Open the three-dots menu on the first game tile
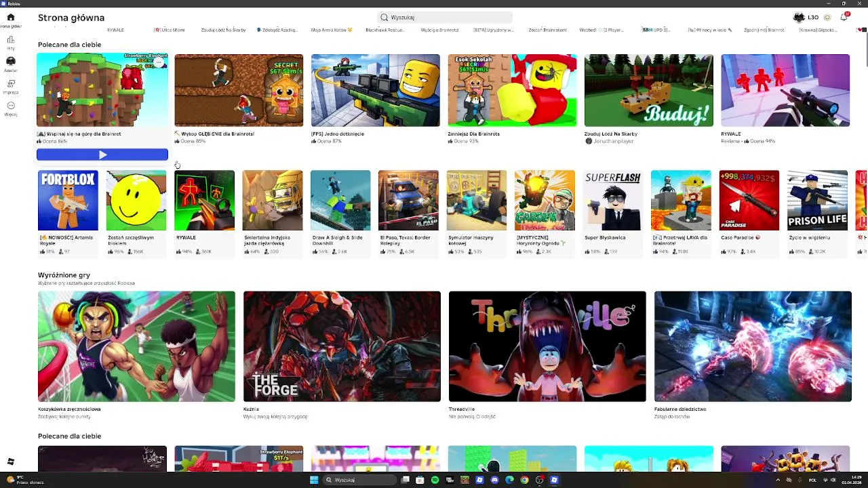Image resolution: width=868 pixels, height=488 pixels. 158,63
